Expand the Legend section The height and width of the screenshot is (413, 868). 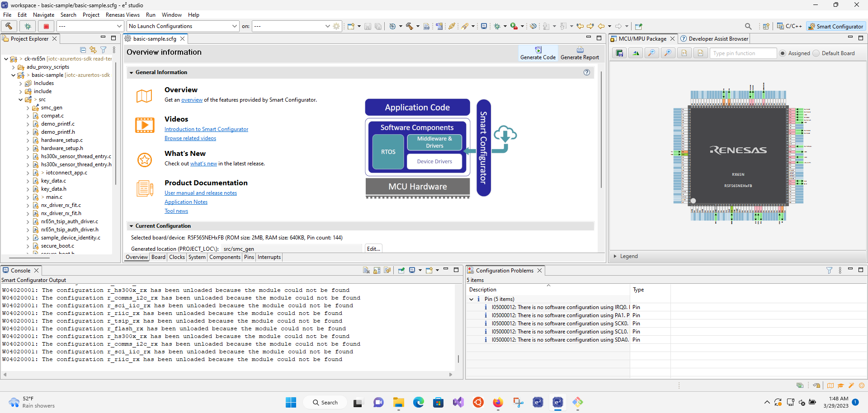[x=615, y=256]
